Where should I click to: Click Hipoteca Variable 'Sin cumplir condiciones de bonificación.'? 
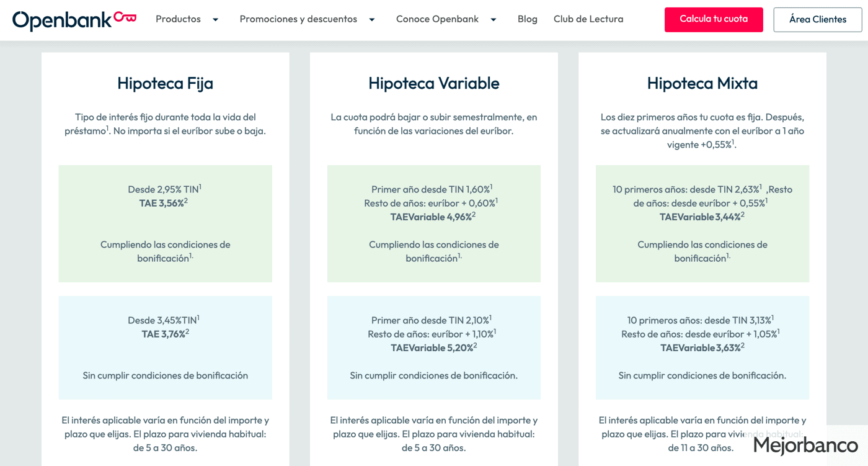(x=434, y=375)
